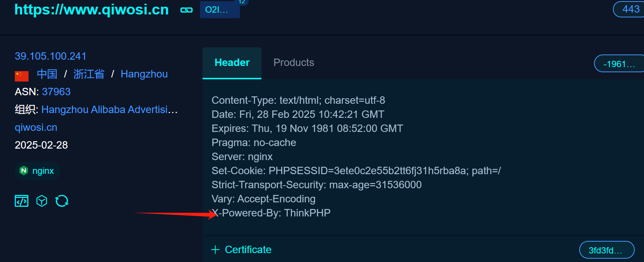Switch to the Header tab
The width and height of the screenshot is (644, 262).
[232, 63]
